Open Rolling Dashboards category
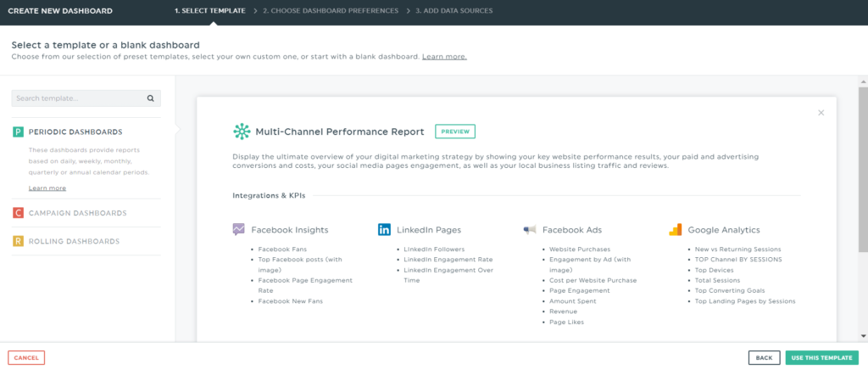The image size is (868, 370). 75,241
